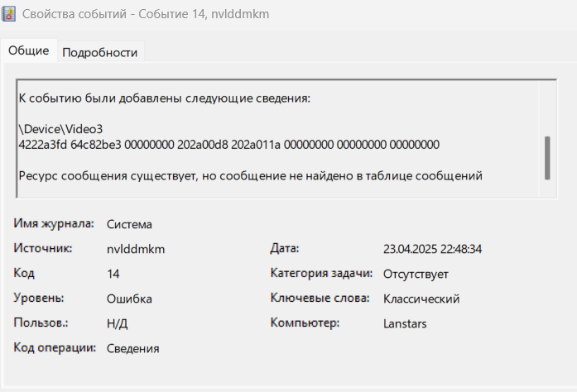Image resolution: width=577 pixels, height=392 pixels.
Task: Click the Пользов. label
Action: point(41,323)
